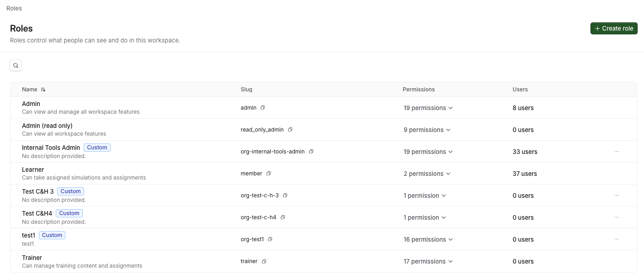Copy the admin slug
The image size is (644, 280).
263,108
